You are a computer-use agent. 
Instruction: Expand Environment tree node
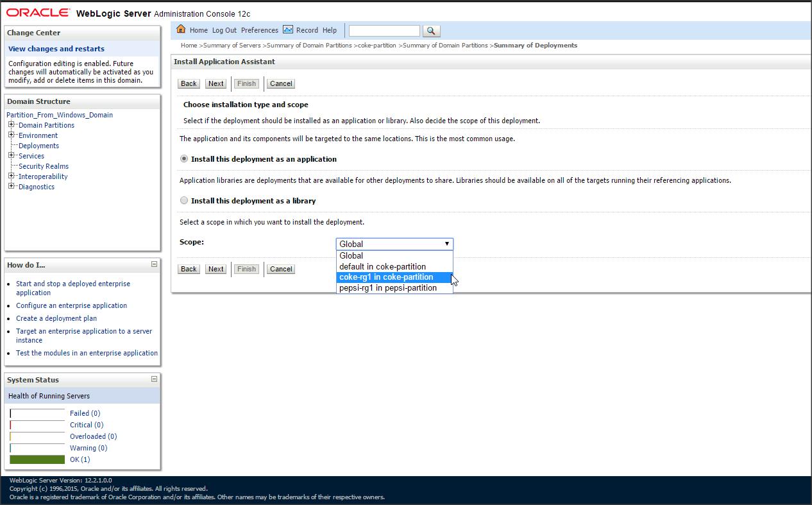click(x=12, y=135)
